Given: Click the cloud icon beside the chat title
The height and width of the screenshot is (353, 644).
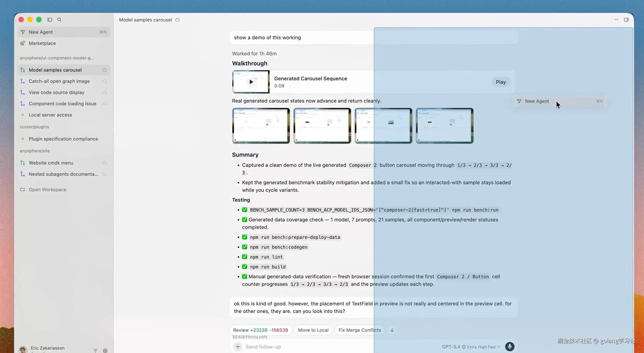Looking at the screenshot, I should coord(177,20).
